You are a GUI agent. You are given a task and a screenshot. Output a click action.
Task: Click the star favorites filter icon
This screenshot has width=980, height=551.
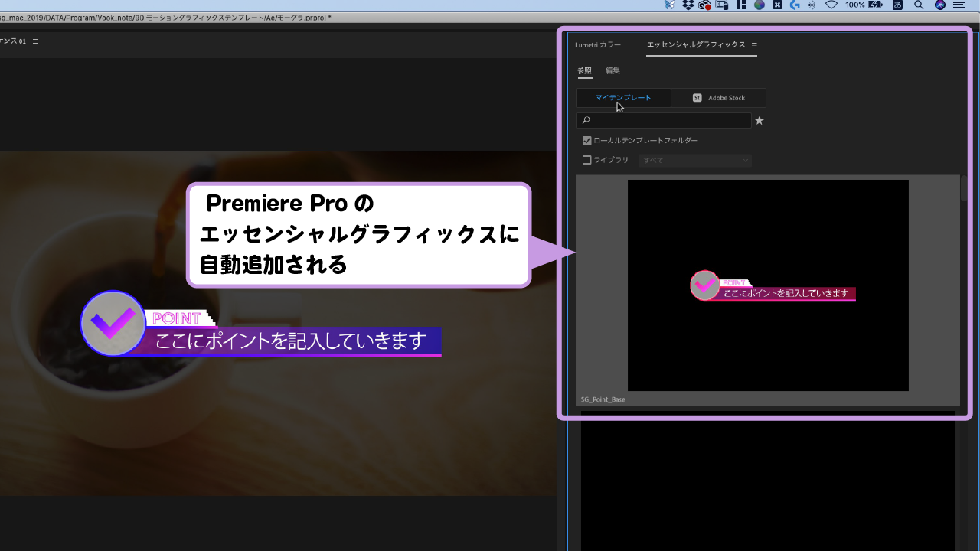pyautogui.click(x=759, y=120)
